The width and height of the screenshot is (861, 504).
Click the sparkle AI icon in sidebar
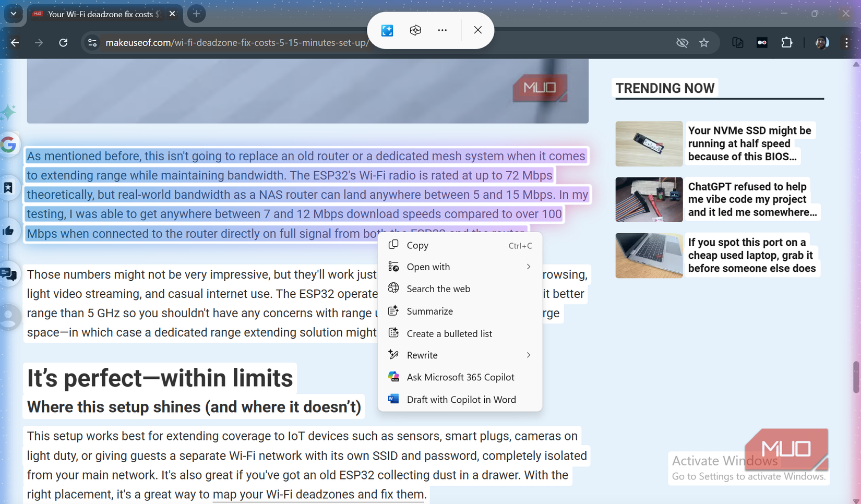pos(9,112)
